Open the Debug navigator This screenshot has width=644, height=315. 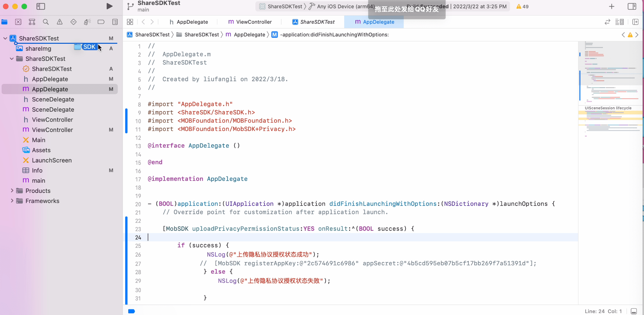tap(87, 22)
